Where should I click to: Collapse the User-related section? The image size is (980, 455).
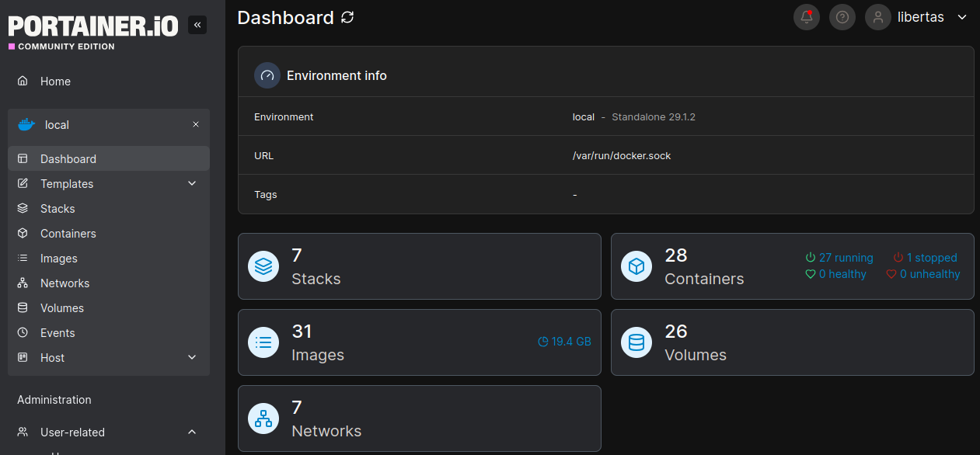coord(191,432)
